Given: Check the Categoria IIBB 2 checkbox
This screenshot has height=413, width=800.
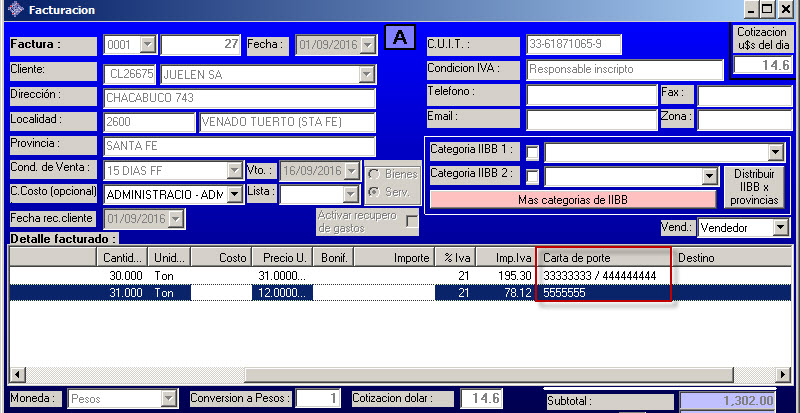Looking at the screenshot, I should click(532, 176).
